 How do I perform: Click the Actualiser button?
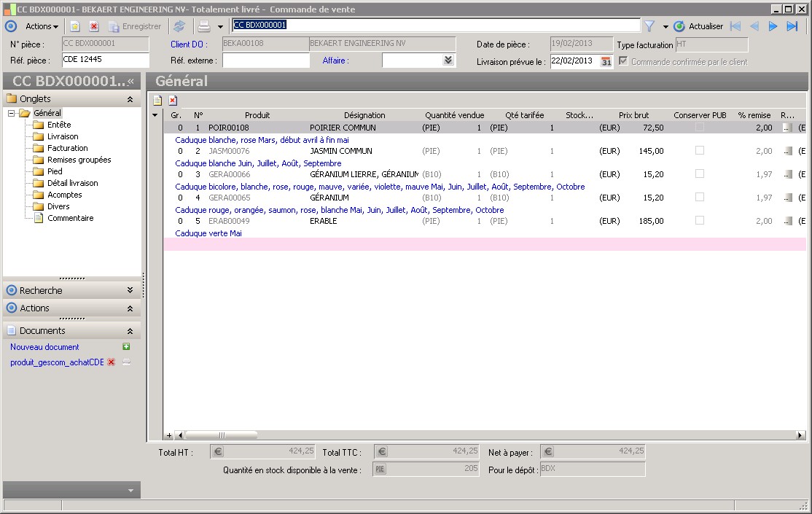tap(698, 26)
